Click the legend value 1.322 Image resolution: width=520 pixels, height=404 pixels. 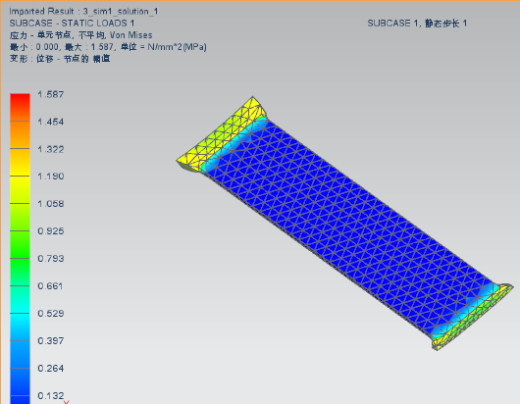pyautogui.click(x=50, y=149)
